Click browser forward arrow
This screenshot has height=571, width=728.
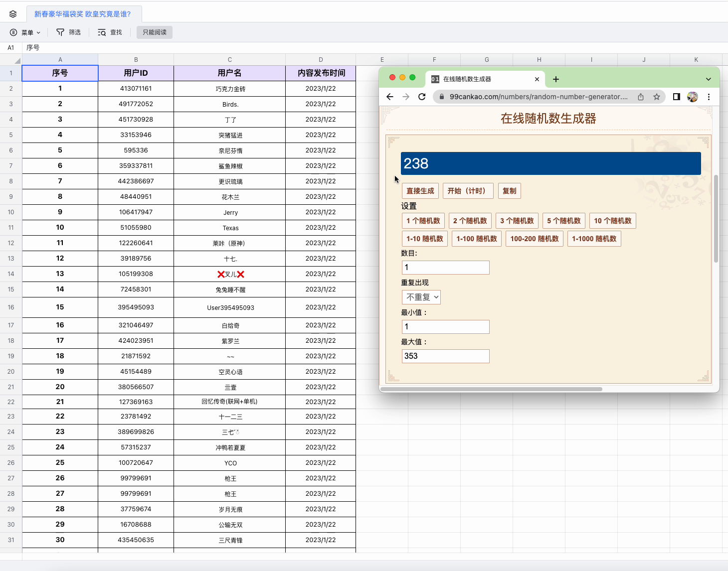tap(406, 97)
